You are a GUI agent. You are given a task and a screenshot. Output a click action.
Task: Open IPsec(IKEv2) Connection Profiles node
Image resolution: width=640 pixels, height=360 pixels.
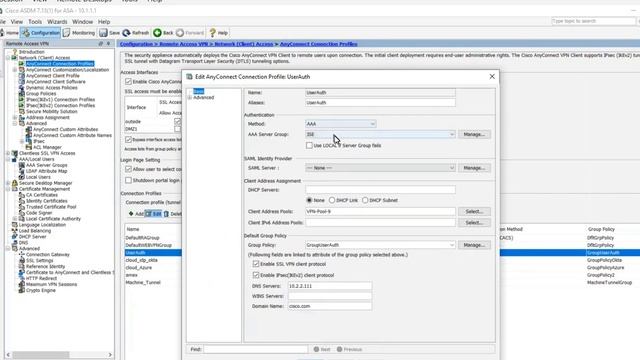tap(60, 105)
